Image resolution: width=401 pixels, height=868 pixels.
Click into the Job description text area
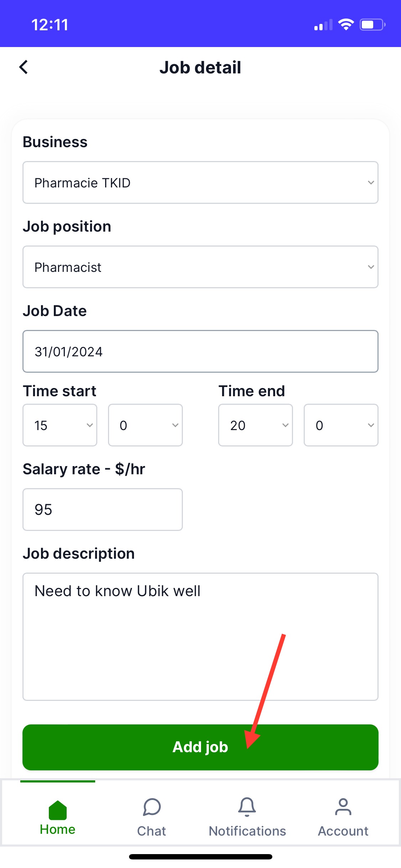tap(200, 636)
